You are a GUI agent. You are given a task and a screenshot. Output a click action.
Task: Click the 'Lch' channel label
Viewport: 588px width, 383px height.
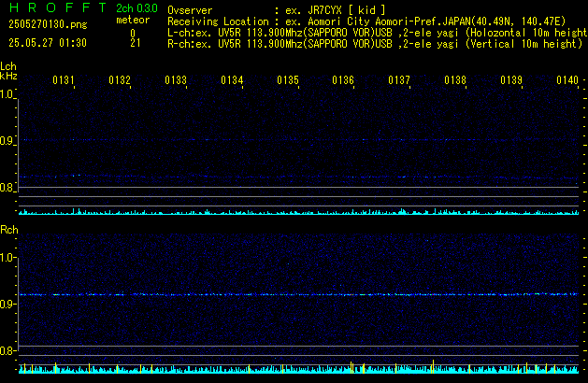click(8, 66)
